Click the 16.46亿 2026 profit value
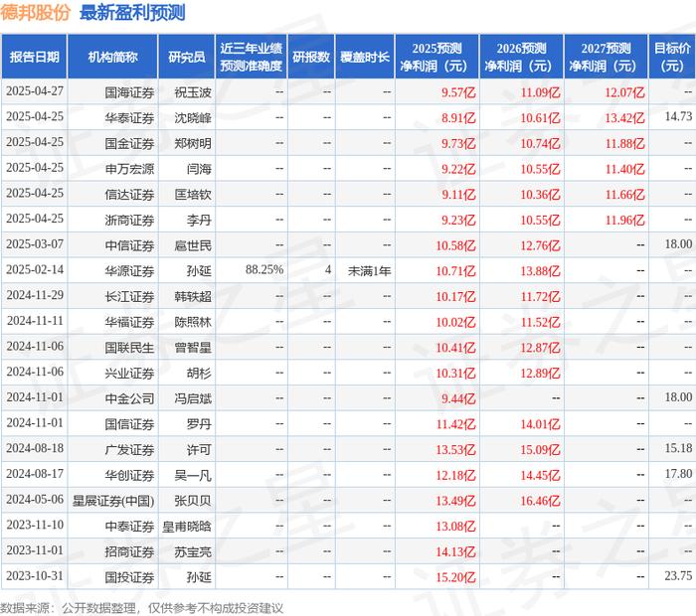696x616 pixels. [x=540, y=501]
